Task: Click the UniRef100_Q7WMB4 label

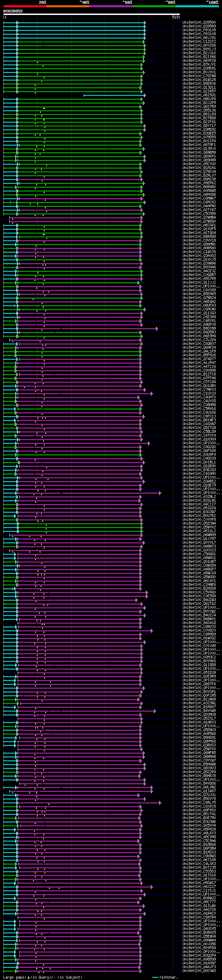Action: coord(199,217)
